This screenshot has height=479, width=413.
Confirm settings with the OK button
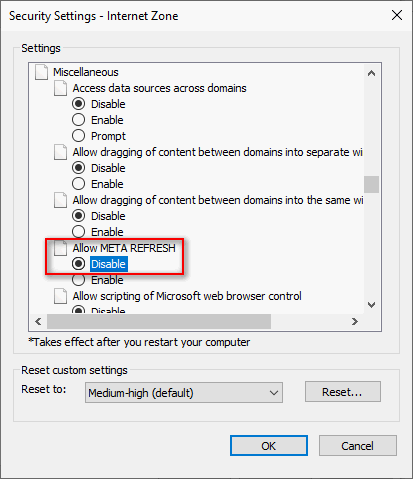(x=269, y=446)
